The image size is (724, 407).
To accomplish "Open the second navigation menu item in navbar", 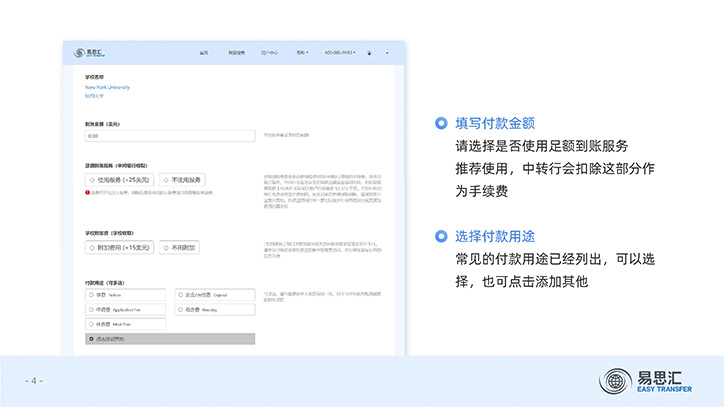I will coord(236,52).
